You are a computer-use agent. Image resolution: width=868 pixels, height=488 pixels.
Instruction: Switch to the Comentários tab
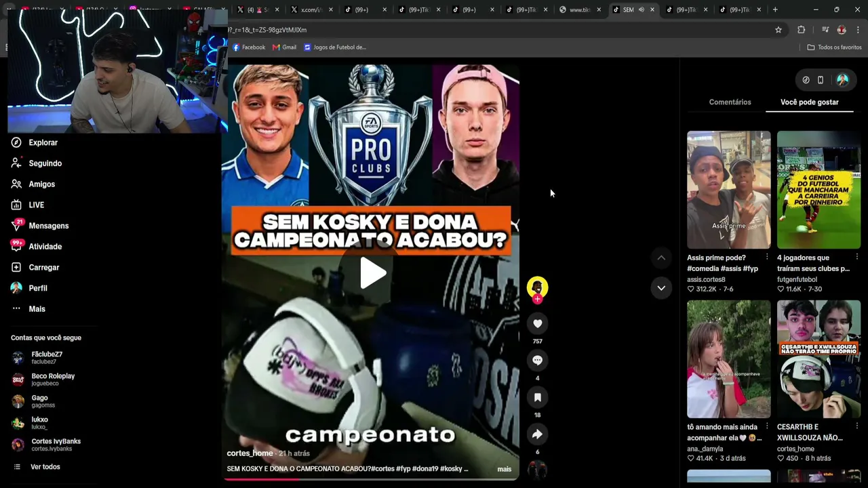point(730,102)
